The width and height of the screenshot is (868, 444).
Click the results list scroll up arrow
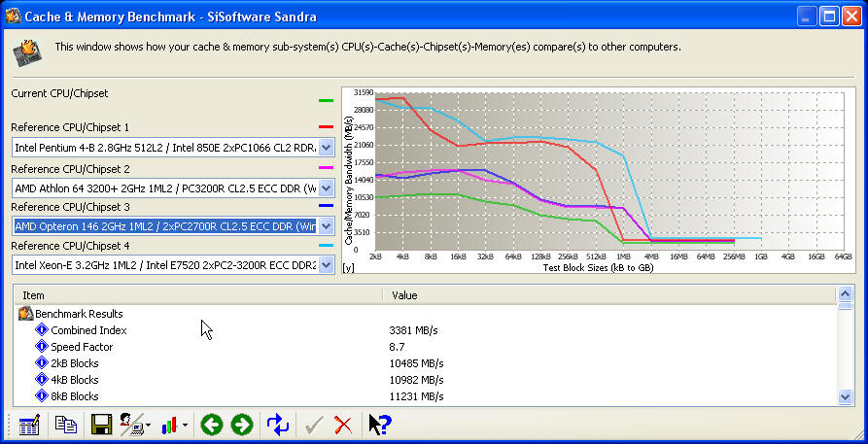845,294
